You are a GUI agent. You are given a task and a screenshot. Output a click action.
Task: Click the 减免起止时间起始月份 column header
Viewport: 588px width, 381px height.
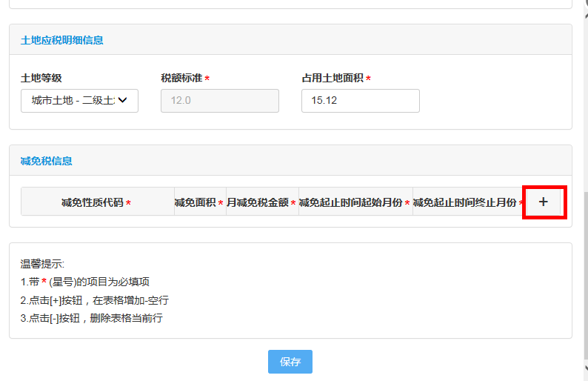[356, 202]
